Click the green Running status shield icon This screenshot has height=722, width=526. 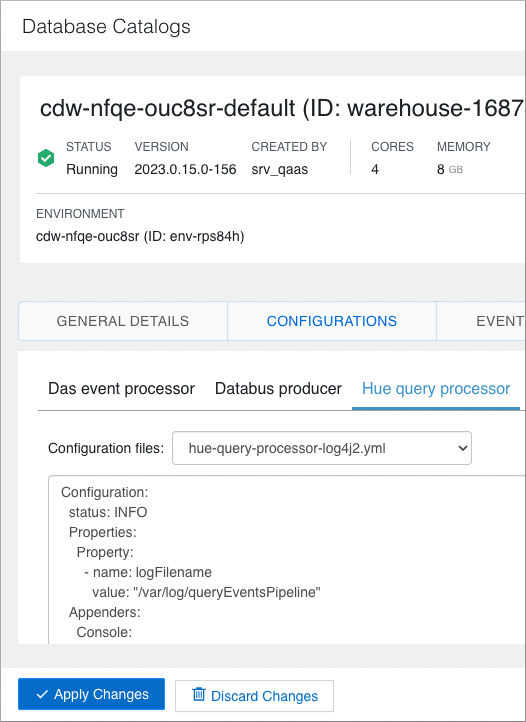point(46,158)
